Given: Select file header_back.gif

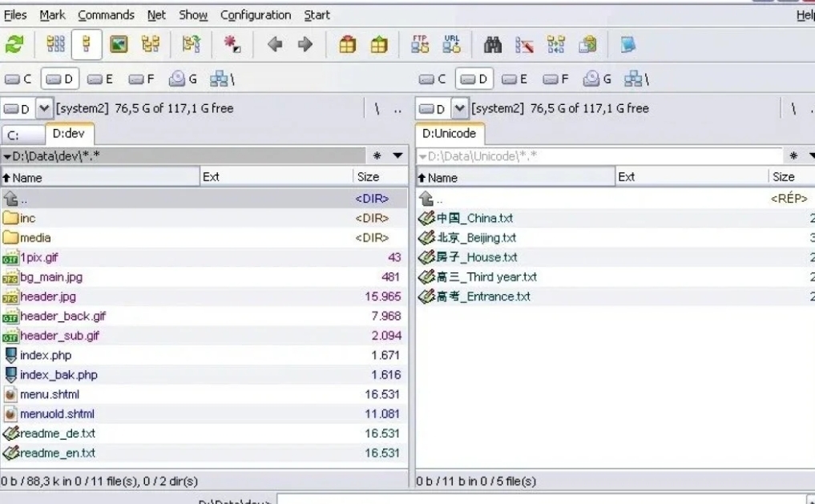Looking at the screenshot, I should point(204,316).
